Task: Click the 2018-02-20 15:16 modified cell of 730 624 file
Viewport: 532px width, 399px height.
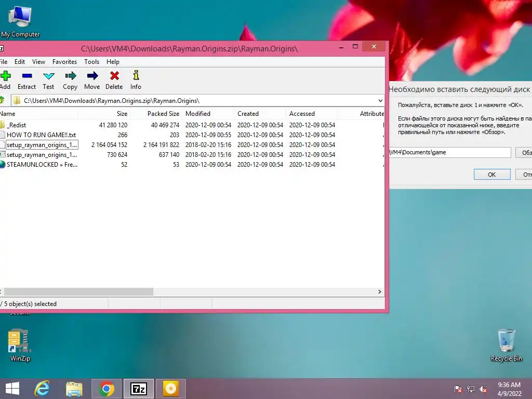Action: 208,155
